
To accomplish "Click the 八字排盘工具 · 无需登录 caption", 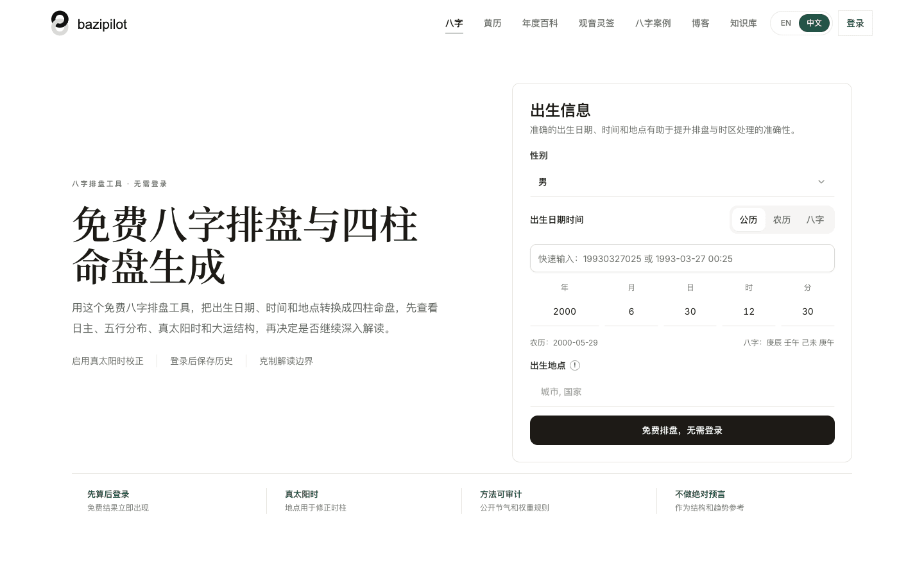I will [119, 184].
